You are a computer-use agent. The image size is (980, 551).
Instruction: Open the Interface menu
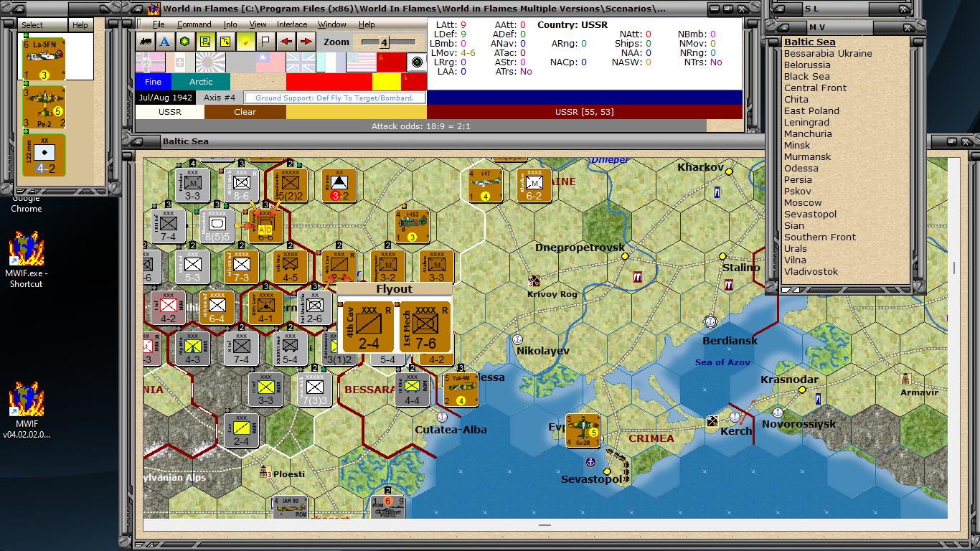[x=293, y=24]
